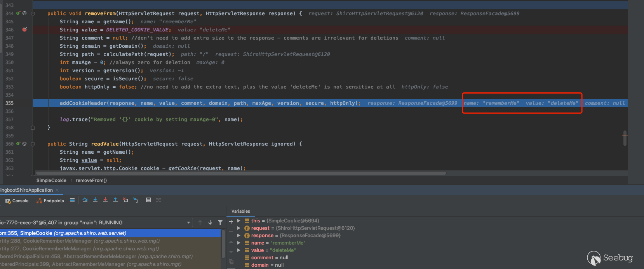Click the red Force Step Into icon
Viewport: 644px width, 269px height.
105,200
